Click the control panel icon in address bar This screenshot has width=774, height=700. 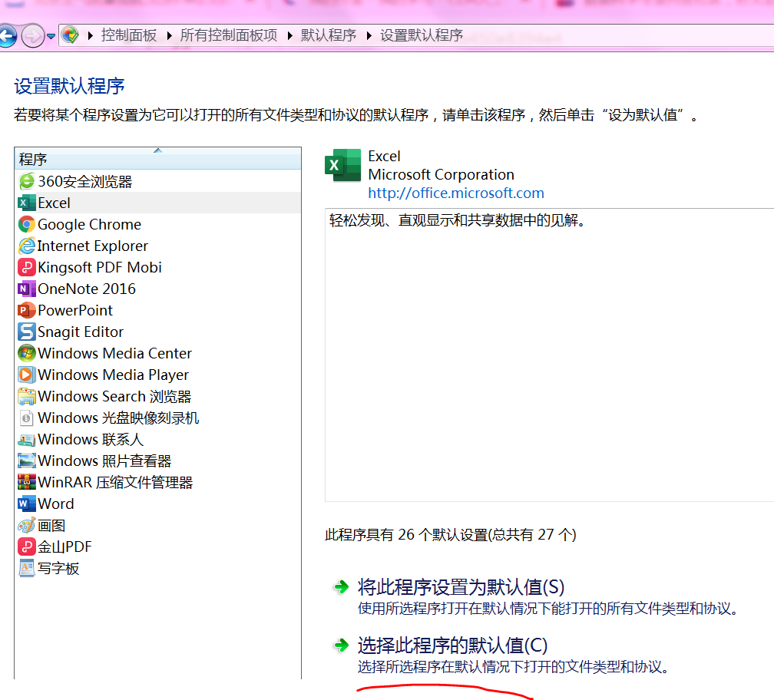click(x=70, y=35)
